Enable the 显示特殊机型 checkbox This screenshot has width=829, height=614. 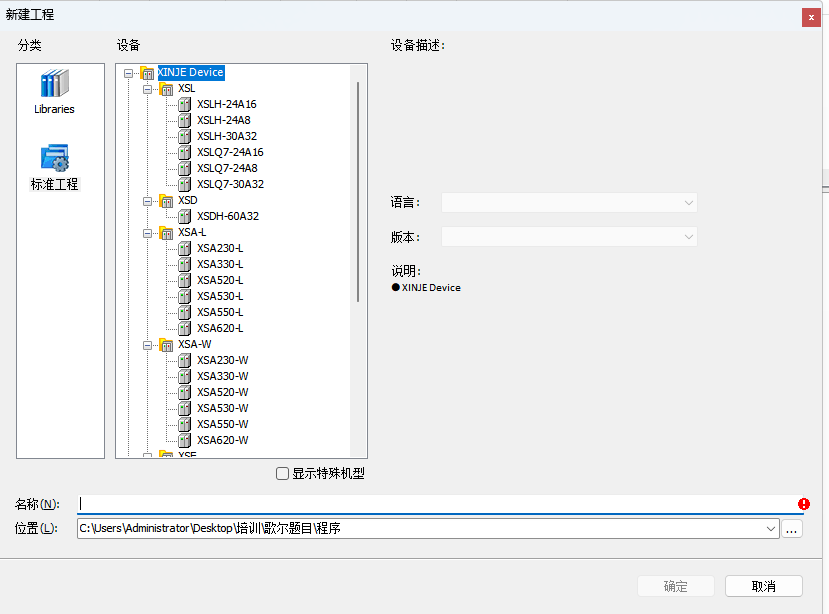point(282,473)
